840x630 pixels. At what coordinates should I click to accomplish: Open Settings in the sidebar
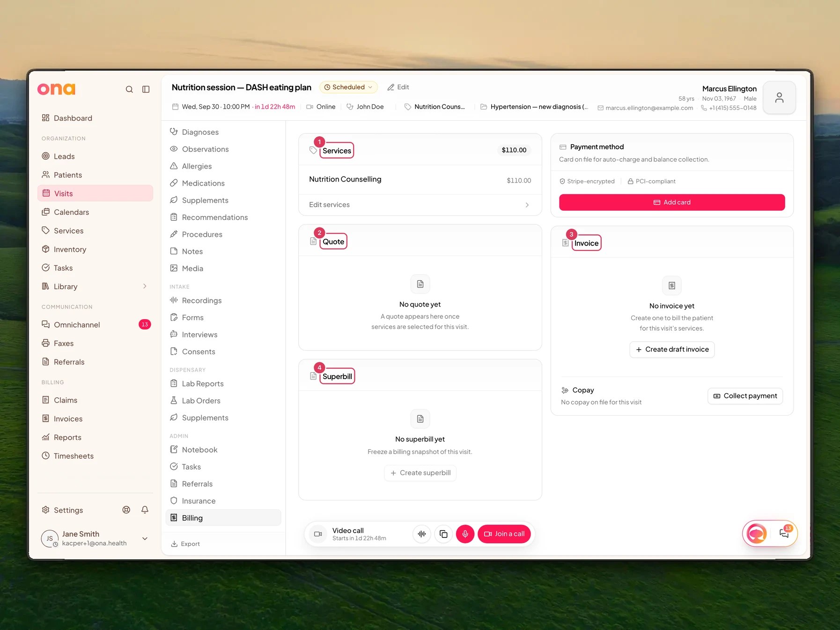pos(68,510)
